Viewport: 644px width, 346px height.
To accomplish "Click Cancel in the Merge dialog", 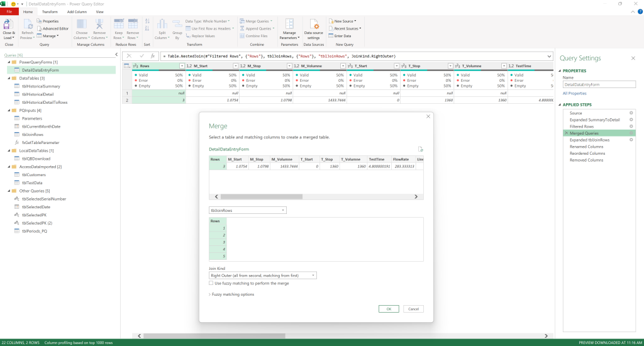I will coord(413,309).
